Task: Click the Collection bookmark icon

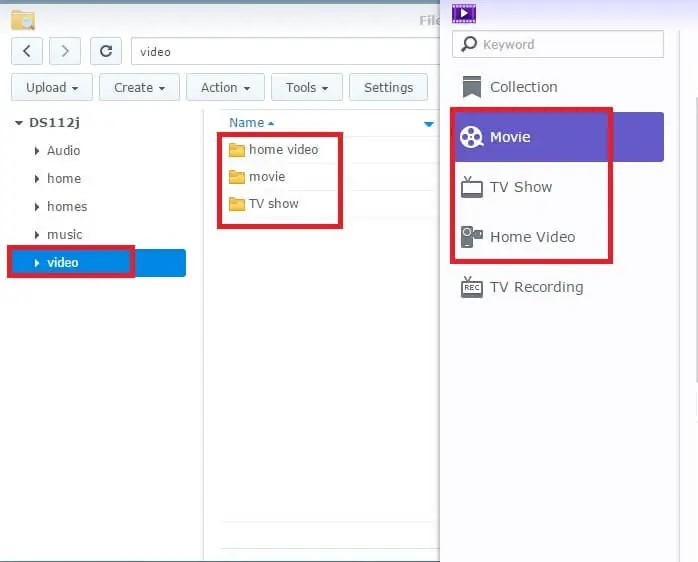Action: click(472, 87)
